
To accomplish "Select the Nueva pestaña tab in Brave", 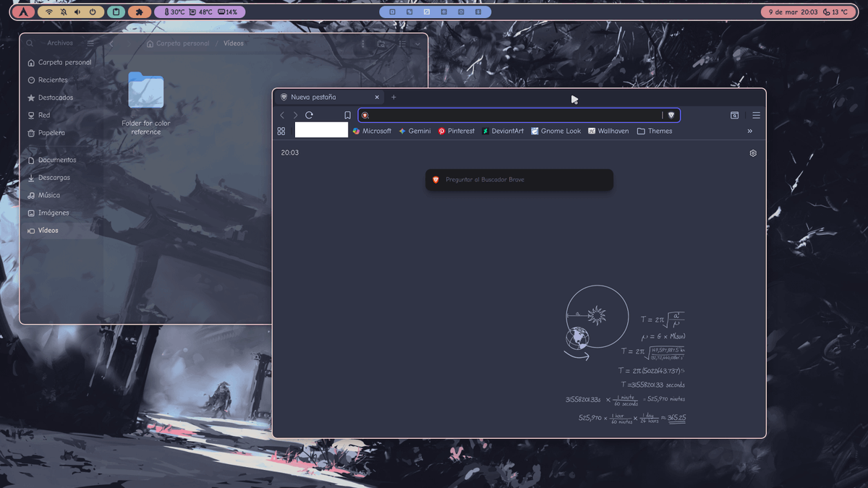I will tap(330, 97).
